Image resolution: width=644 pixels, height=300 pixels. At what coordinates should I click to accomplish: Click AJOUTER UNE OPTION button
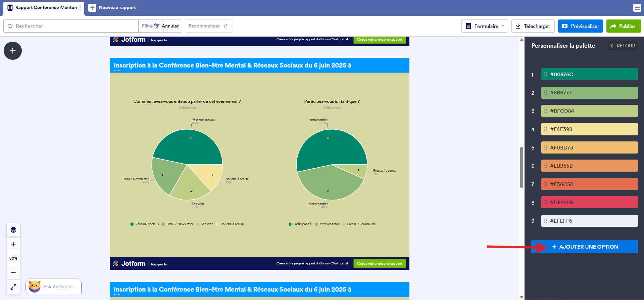584,247
